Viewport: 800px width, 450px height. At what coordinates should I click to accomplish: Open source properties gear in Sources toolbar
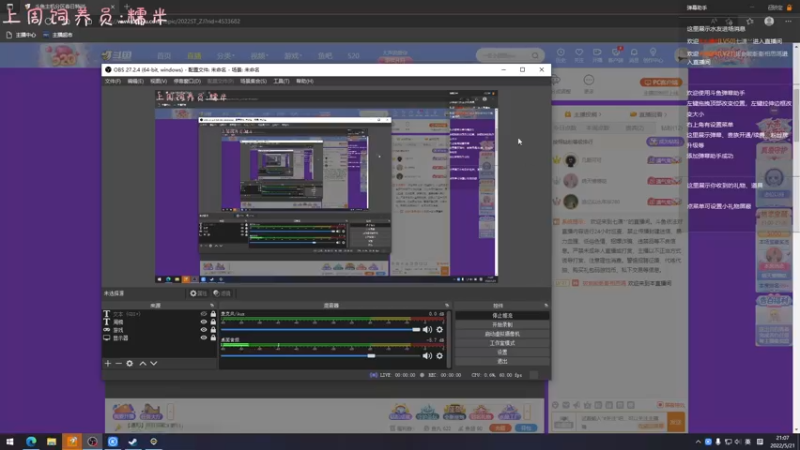pyautogui.click(x=130, y=363)
